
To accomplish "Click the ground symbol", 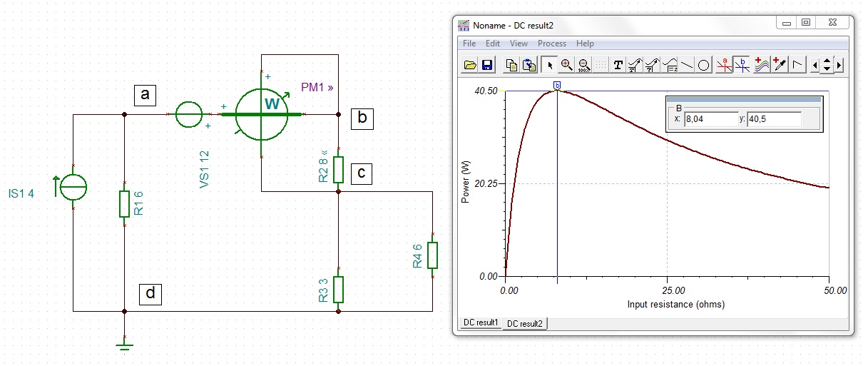I will click(x=125, y=345).
